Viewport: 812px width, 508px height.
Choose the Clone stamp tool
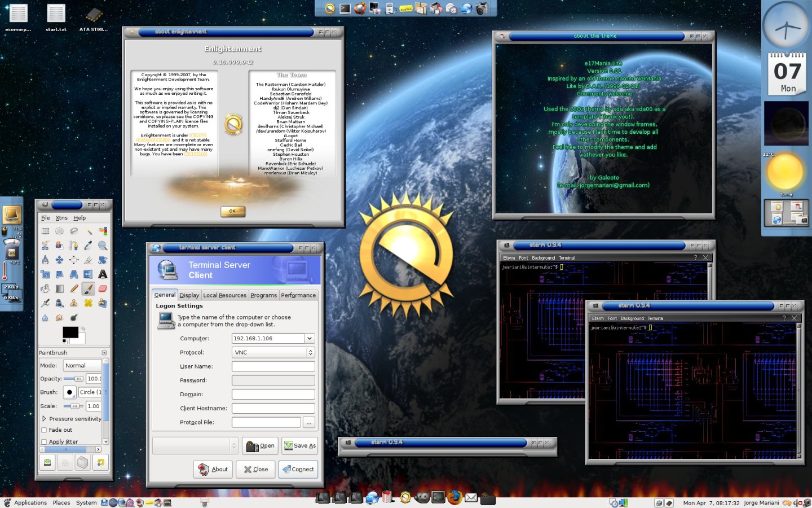click(x=74, y=303)
